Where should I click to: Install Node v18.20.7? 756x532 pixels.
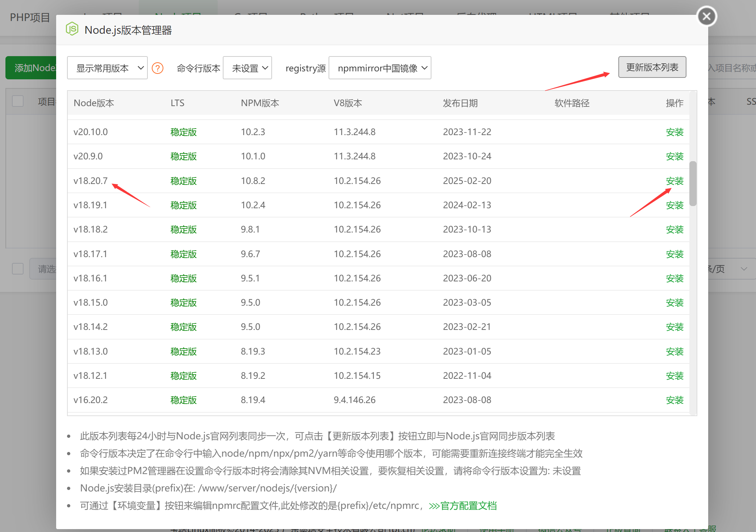[x=674, y=181]
